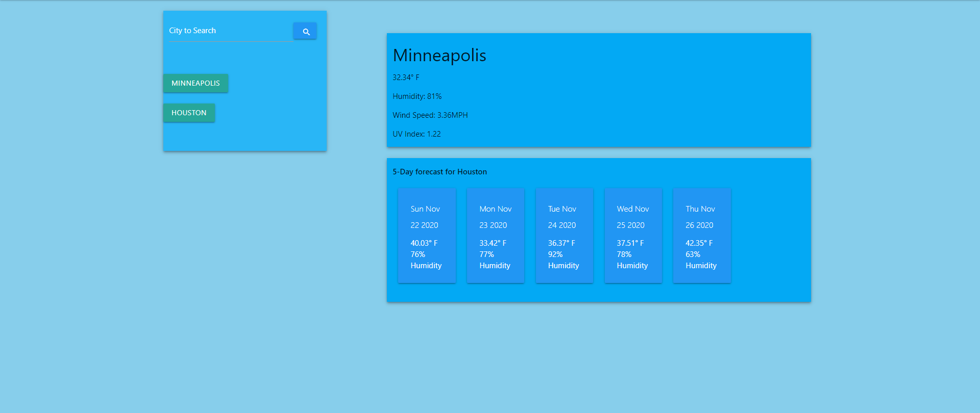Click the 40.03° F temperature value
The height and width of the screenshot is (413, 980).
[x=424, y=243]
